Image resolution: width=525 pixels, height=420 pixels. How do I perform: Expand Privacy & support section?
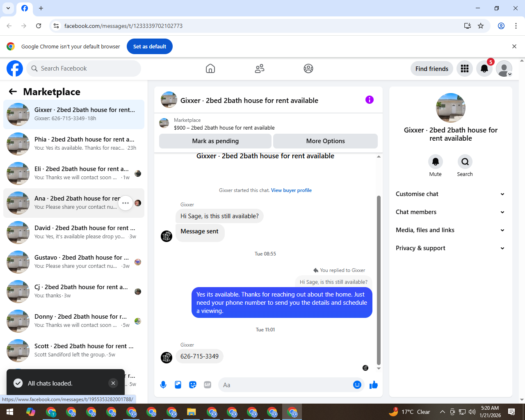(x=450, y=248)
